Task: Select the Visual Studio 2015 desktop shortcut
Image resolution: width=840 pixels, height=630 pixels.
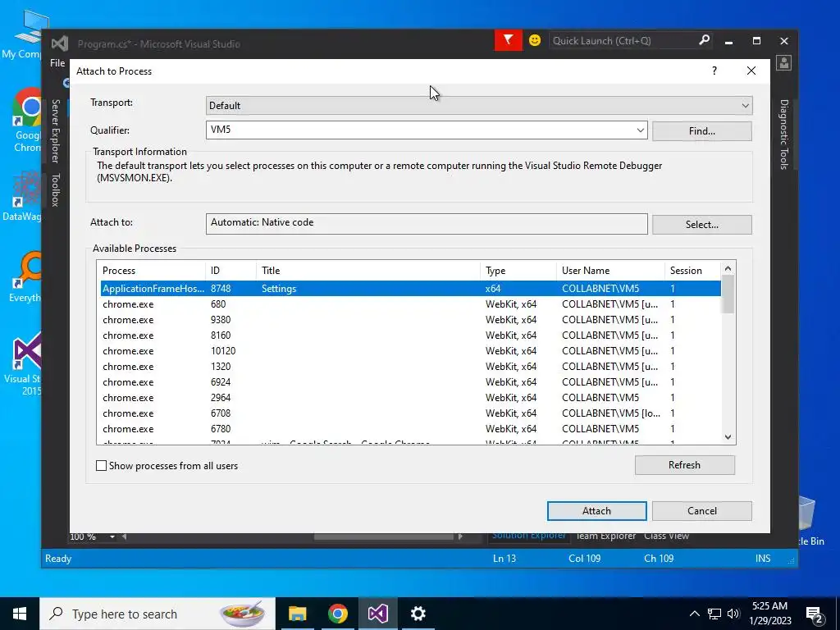Action: pyautogui.click(x=24, y=364)
